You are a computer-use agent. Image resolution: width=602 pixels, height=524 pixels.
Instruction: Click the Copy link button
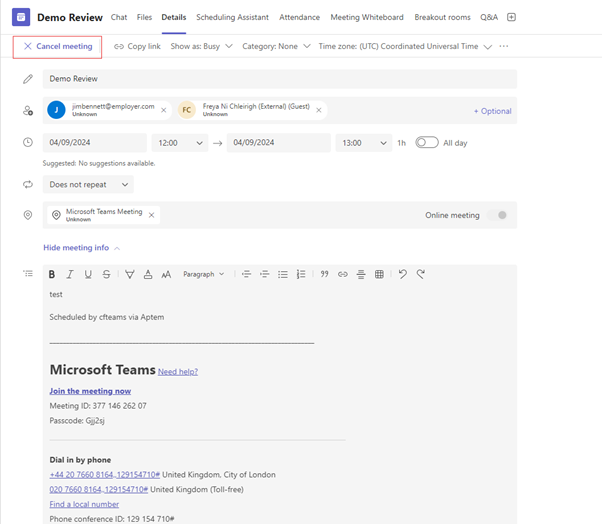tap(137, 46)
